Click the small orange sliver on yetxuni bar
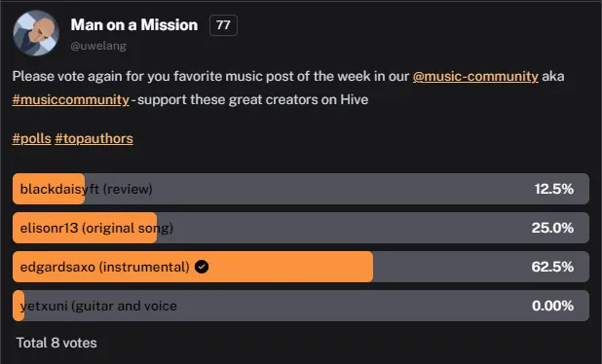The width and height of the screenshot is (602, 364). pos(19,306)
